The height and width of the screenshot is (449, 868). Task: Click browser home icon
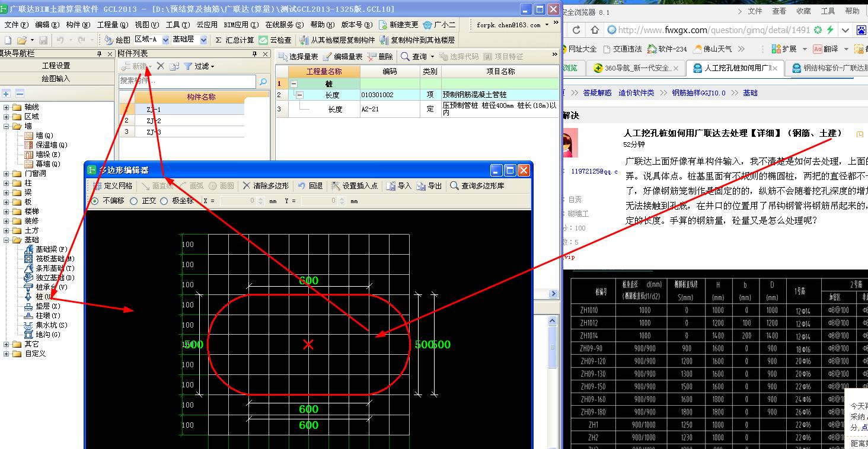[x=595, y=30]
